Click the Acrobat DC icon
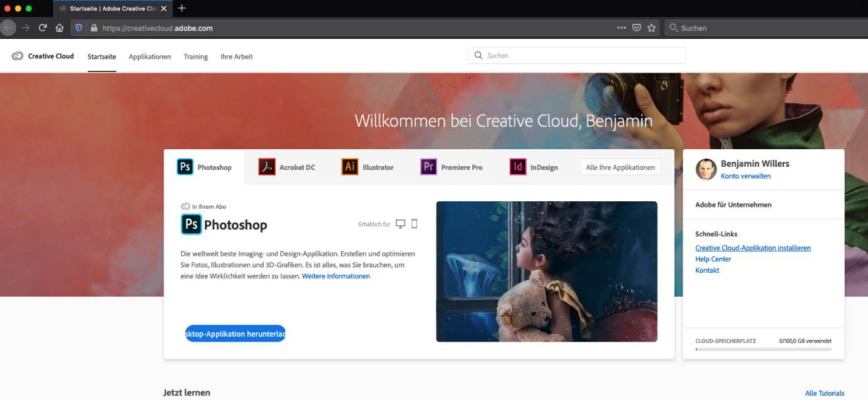868x400 pixels. pos(267,167)
